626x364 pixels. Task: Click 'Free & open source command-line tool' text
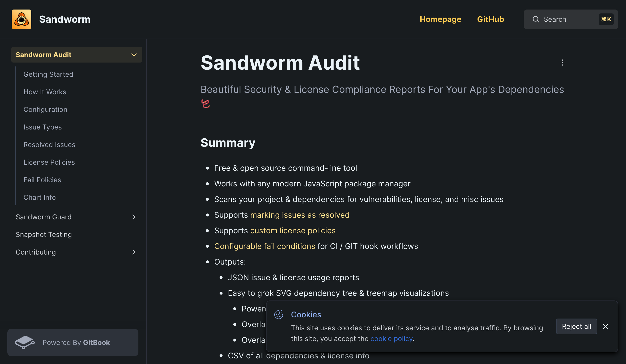point(285,168)
